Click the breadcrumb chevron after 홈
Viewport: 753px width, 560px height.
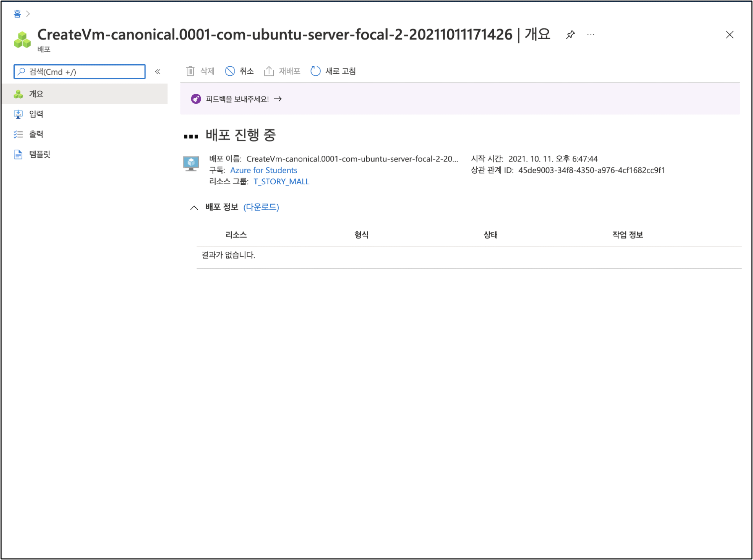(x=28, y=14)
